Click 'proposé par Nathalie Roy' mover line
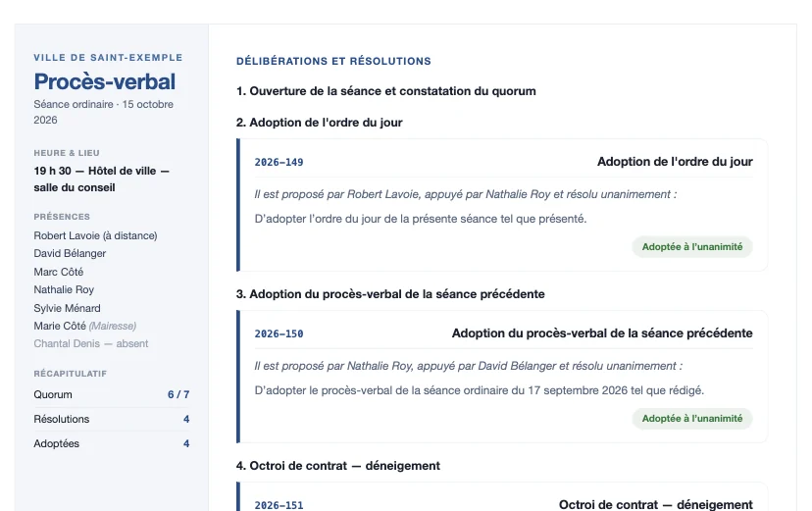This screenshot has height=511, width=812. [468, 366]
